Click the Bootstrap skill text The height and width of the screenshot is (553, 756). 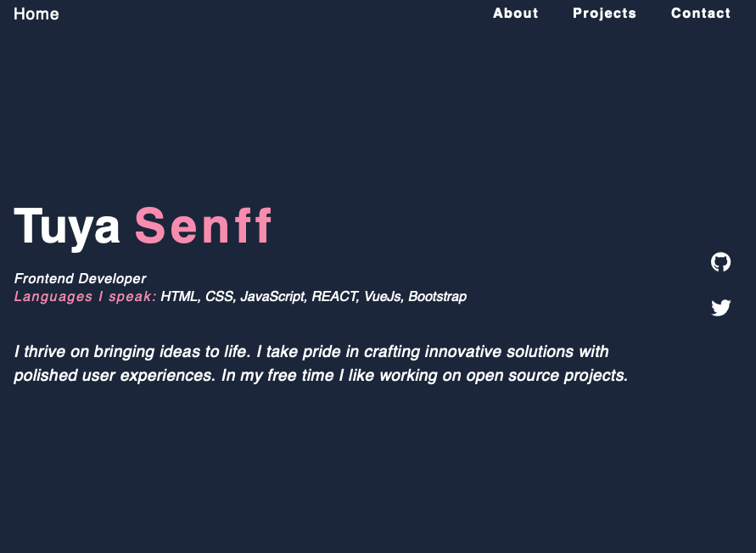[438, 296]
